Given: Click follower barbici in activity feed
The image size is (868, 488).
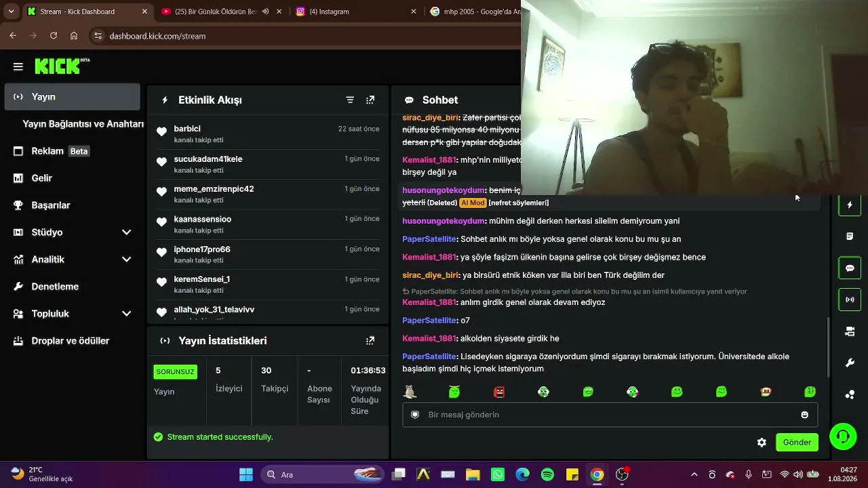Looking at the screenshot, I should coord(187,129).
